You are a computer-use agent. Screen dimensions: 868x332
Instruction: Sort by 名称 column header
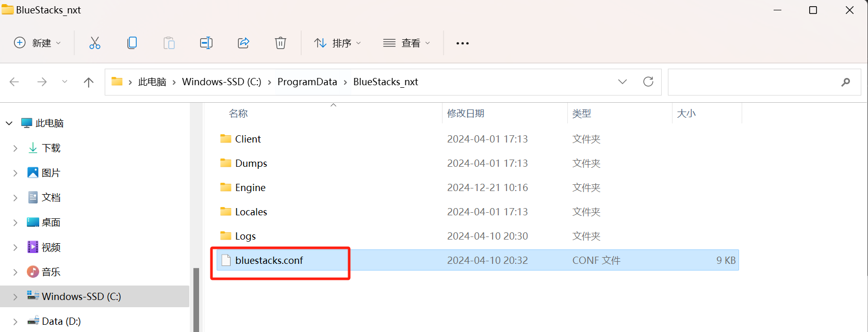point(238,114)
